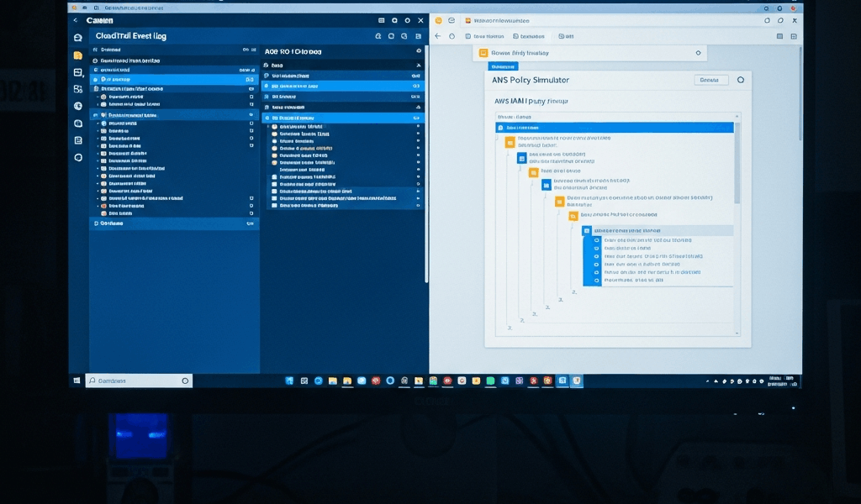Click the CloudTrail Event log heading
The width and height of the screenshot is (861, 504).
[x=130, y=36]
